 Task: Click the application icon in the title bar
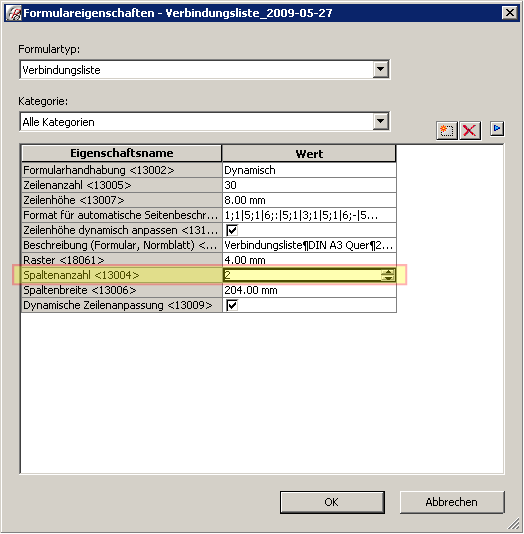click(14, 13)
